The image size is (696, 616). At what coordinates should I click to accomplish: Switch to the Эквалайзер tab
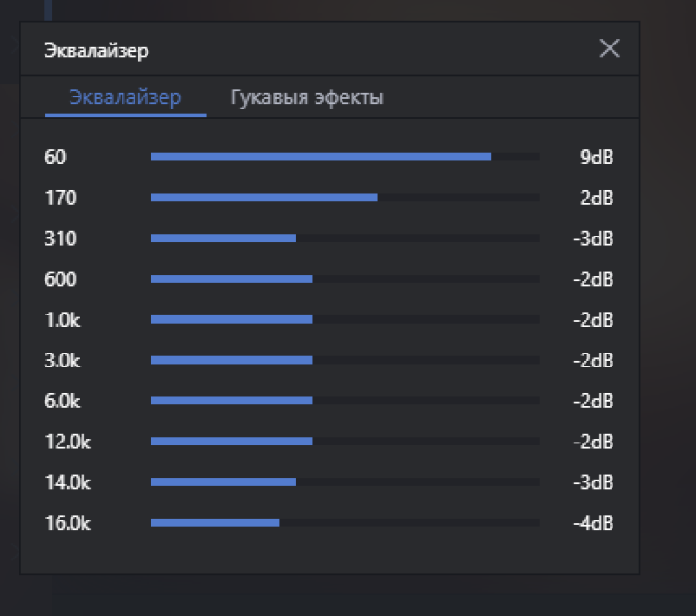point(125,97)
